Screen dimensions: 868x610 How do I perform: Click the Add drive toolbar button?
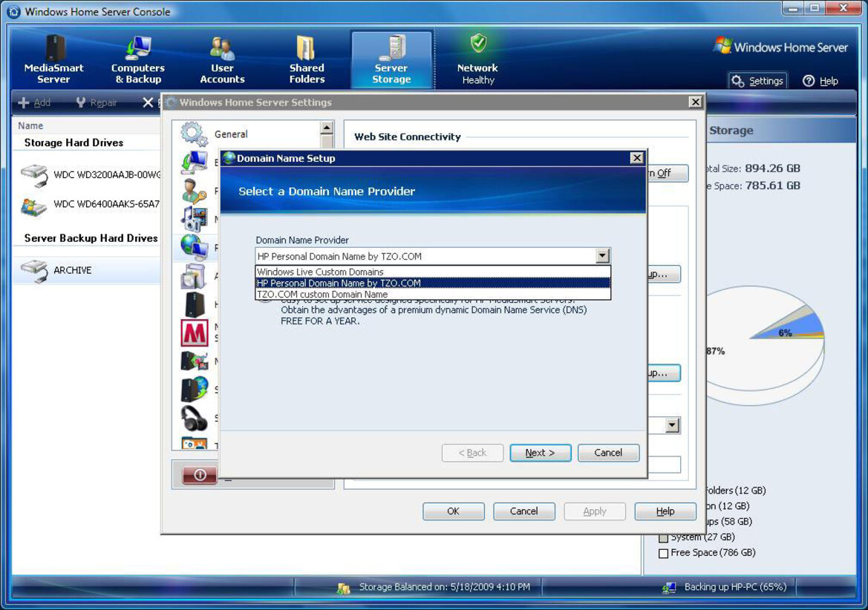point(34,102)
